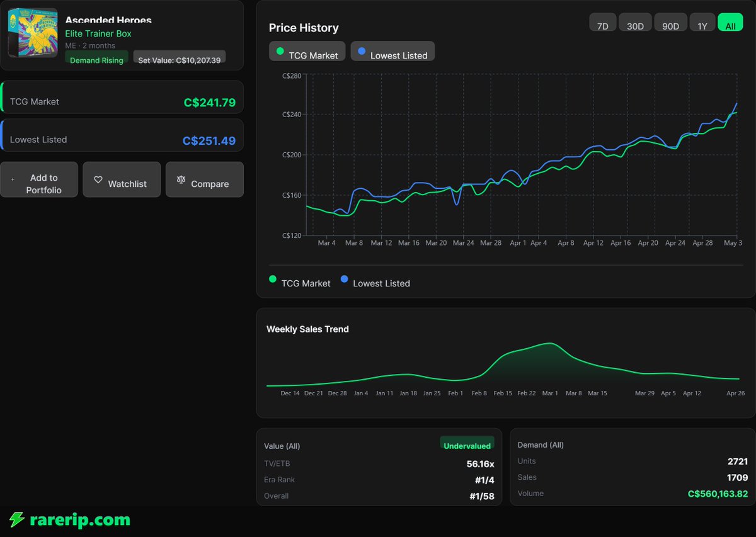The image size is (756, 537).
Task: Click the Units value 2721
Action: tap(738, 461)
